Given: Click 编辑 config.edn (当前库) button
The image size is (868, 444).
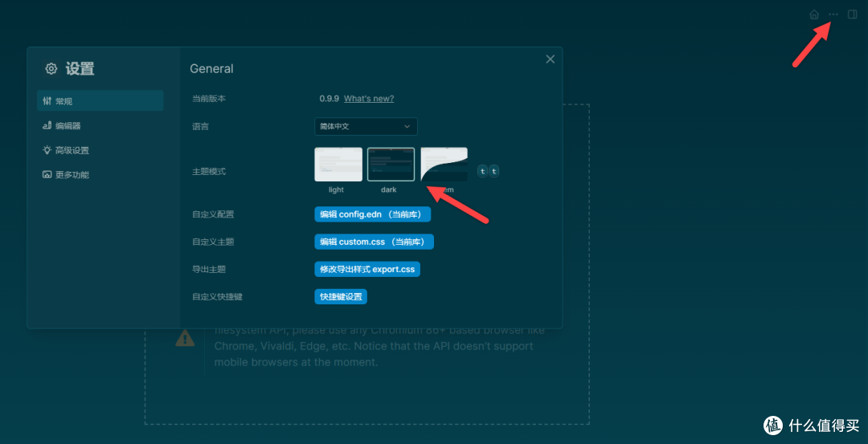Looking at the screenshot, I should (x=373, y=214).
